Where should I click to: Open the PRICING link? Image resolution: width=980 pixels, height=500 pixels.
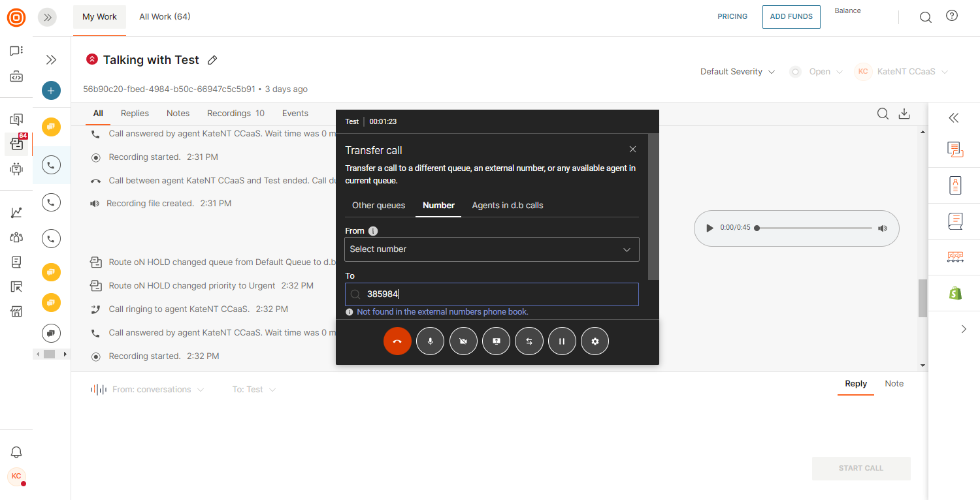point(732,17)
